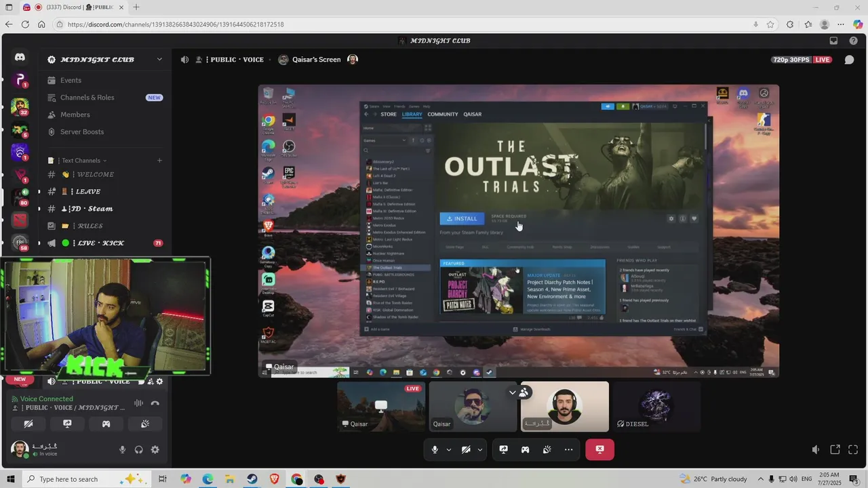Turn on camera in bottom call controls
Viewport: 868px width, 488px height.
pos(466,449)
